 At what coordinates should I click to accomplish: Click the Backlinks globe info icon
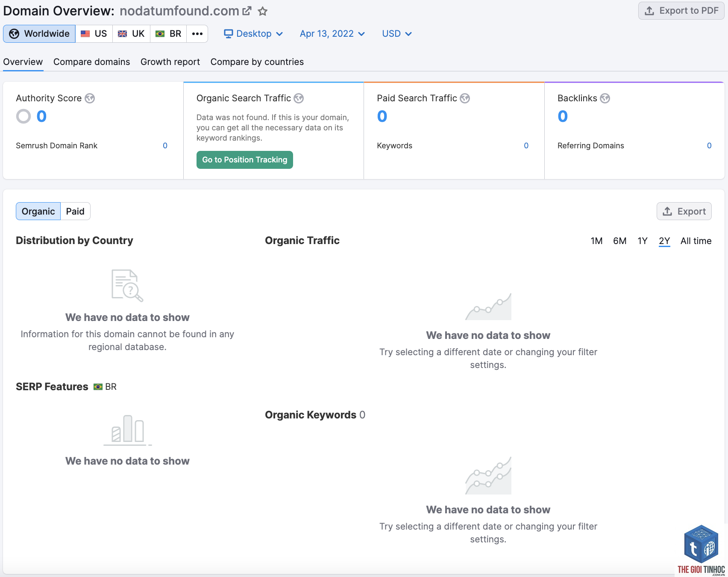click(605, 98)
